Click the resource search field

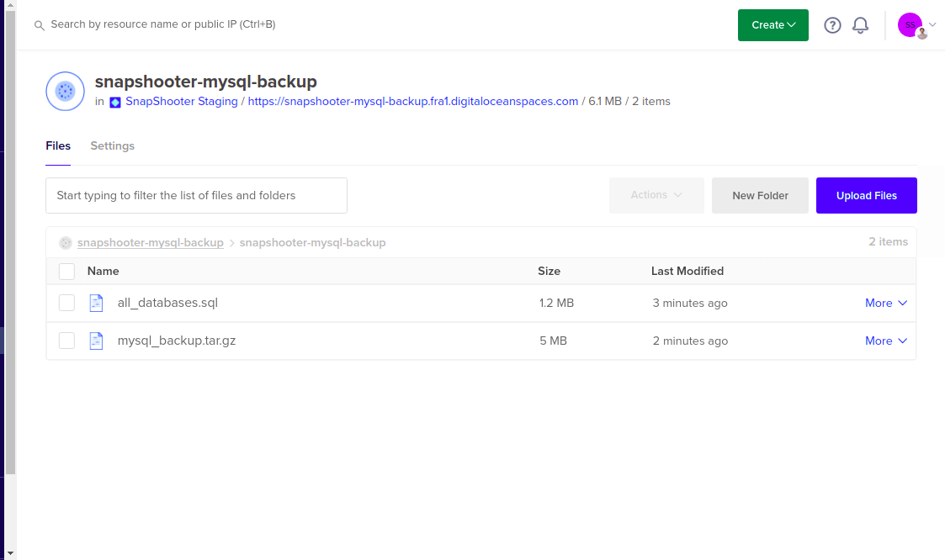[162, 24]
